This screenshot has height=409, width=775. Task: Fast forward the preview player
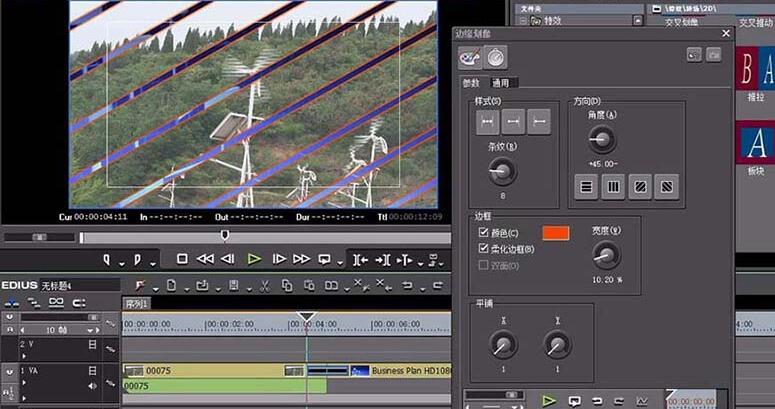pyautogui.click(x=301, y=259)
